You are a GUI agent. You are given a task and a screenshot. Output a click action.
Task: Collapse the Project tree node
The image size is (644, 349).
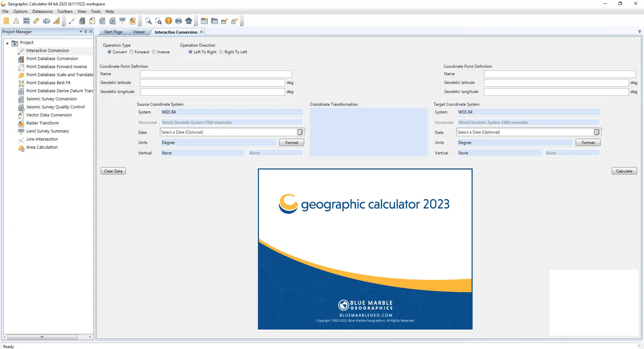[7, 43]
